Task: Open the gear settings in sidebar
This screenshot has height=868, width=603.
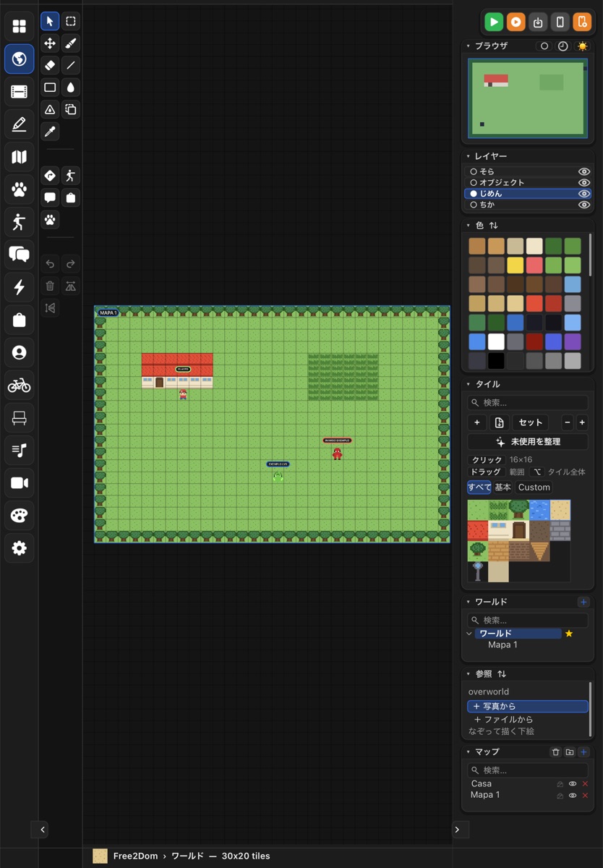Action: pyautogui.click(x=20, y=548)
